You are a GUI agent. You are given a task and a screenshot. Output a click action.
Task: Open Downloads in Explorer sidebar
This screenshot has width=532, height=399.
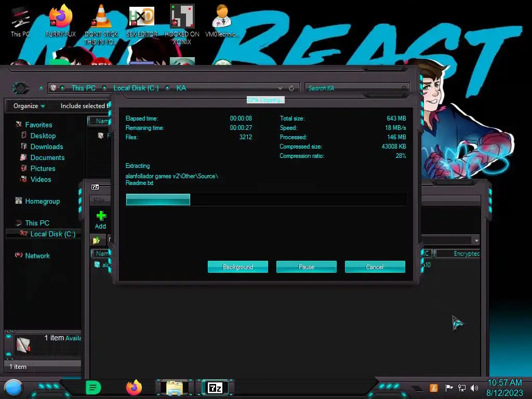pos(46,147)
